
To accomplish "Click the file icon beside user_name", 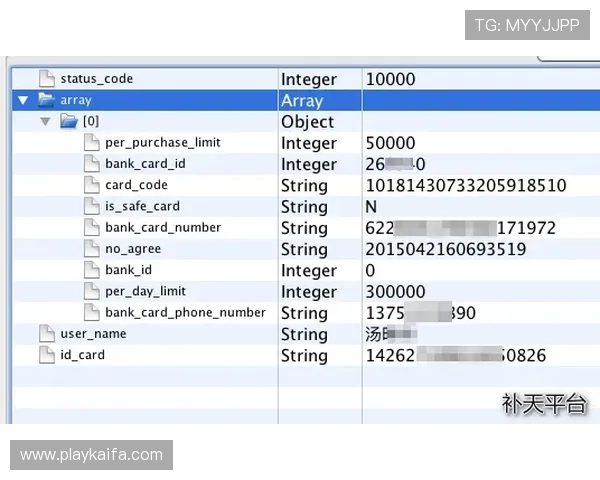I will (x=46, y=334).
